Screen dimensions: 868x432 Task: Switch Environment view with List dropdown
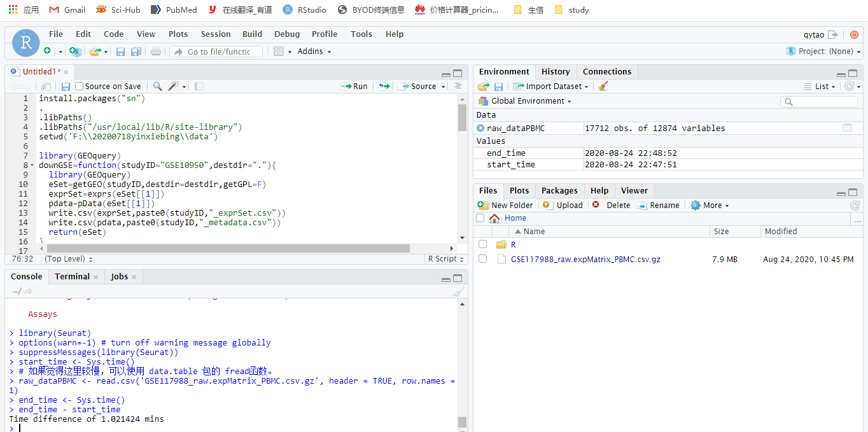820,86
